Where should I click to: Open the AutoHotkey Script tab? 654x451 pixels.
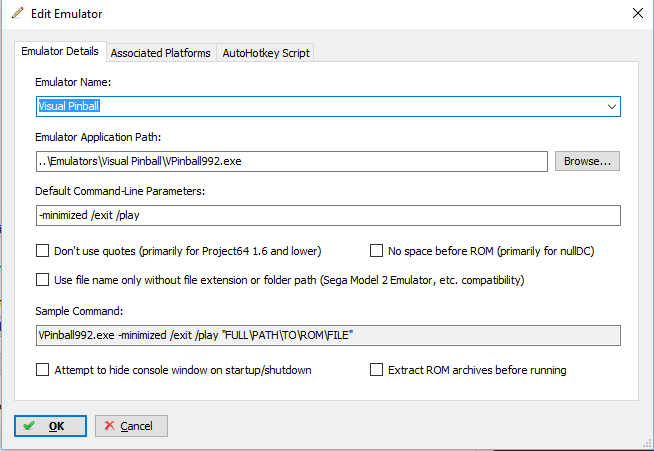click(x=266, y=53)
